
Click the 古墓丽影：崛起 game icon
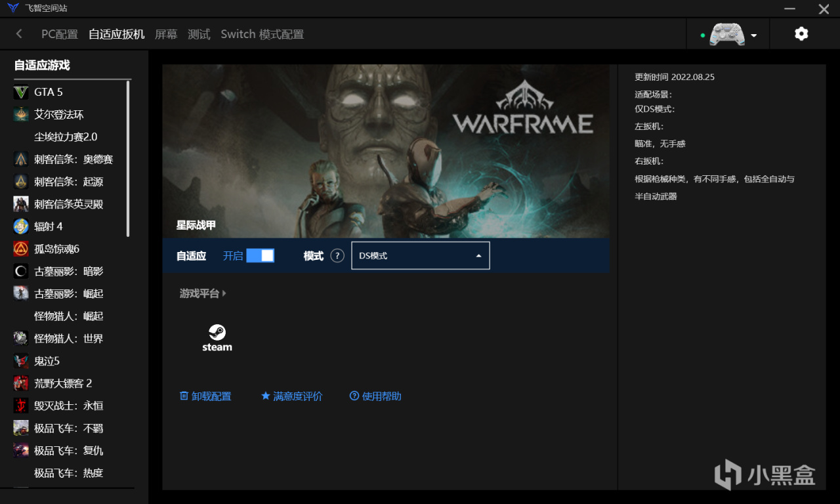click(x=21, y=293)
